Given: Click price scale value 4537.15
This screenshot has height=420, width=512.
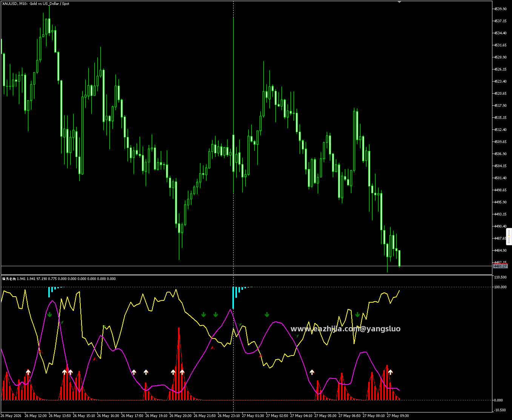Looking at the screenshot, I should point(500,21).
